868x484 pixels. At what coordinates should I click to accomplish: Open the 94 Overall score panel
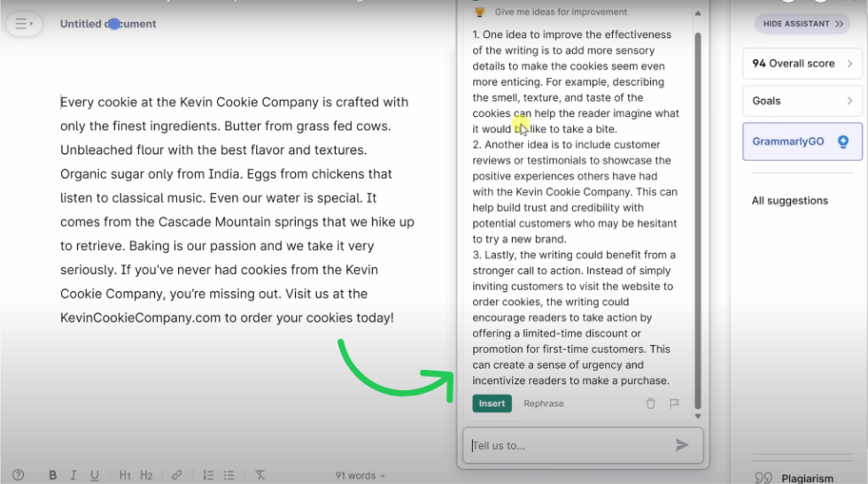click(802, 64)
